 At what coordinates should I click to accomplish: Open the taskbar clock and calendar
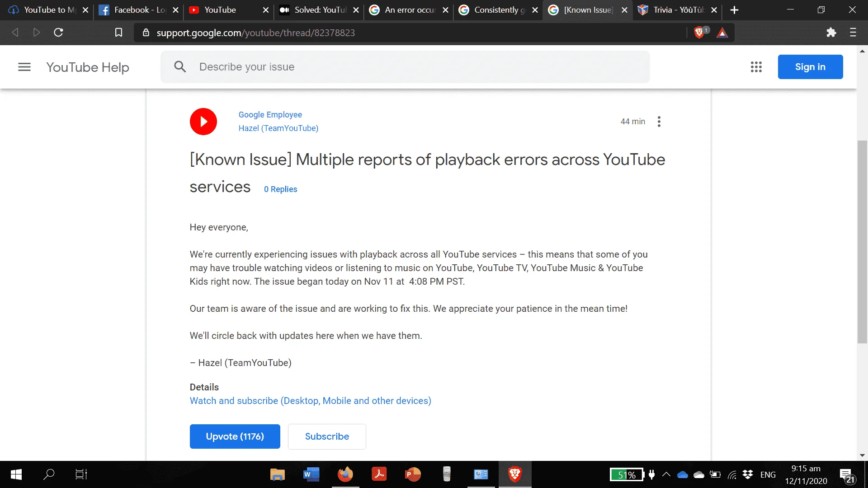(806, 474)
